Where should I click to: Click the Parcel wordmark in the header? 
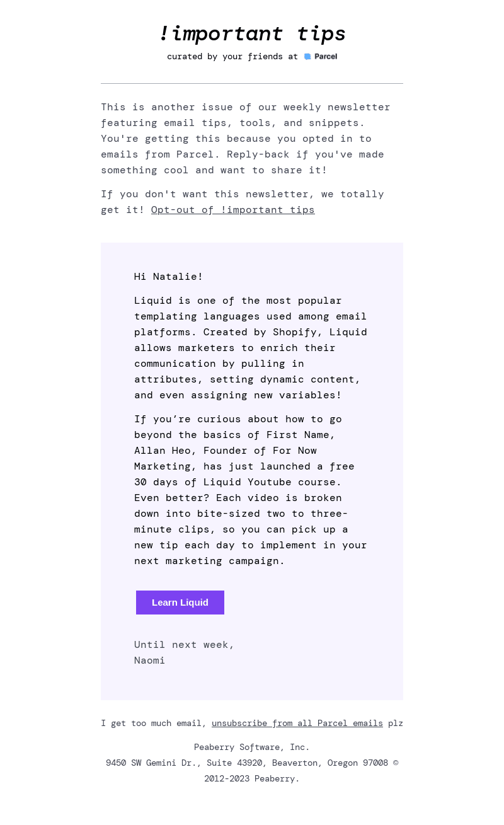coord(326,57)
